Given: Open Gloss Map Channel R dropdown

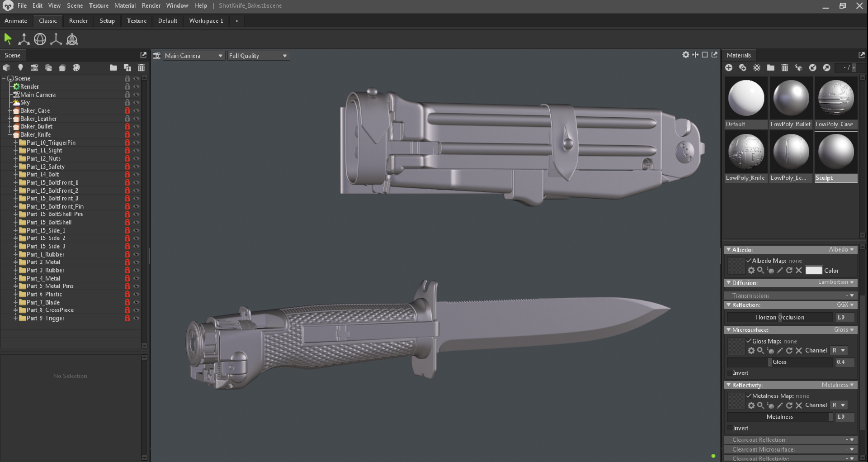Looking at the screenshot, I should (x=839, y=351).
